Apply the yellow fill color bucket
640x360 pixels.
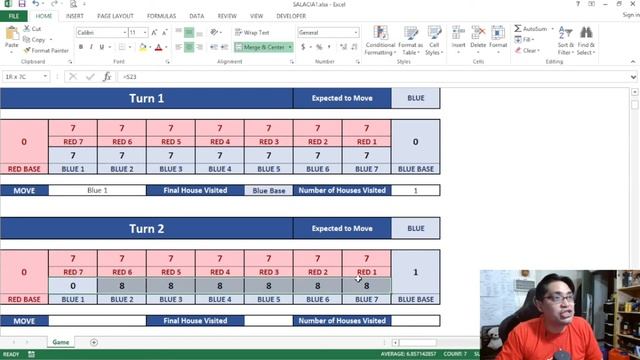tap(143, 47)
